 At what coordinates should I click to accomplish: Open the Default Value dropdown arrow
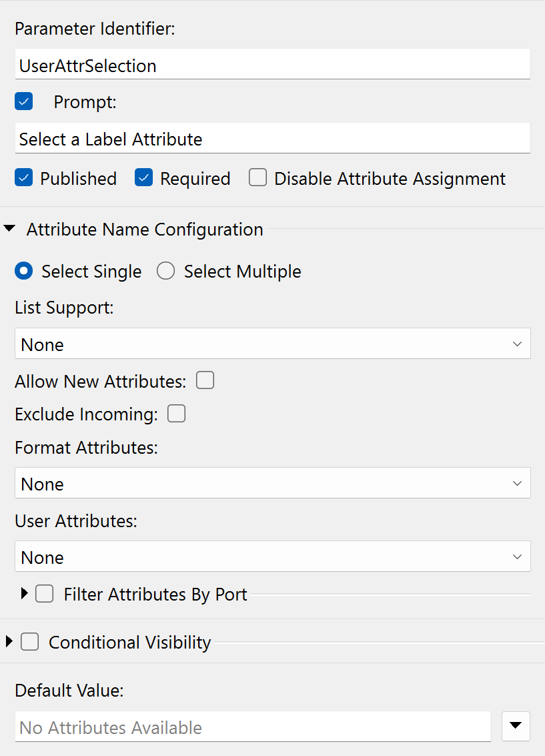[x=516, y=726]
